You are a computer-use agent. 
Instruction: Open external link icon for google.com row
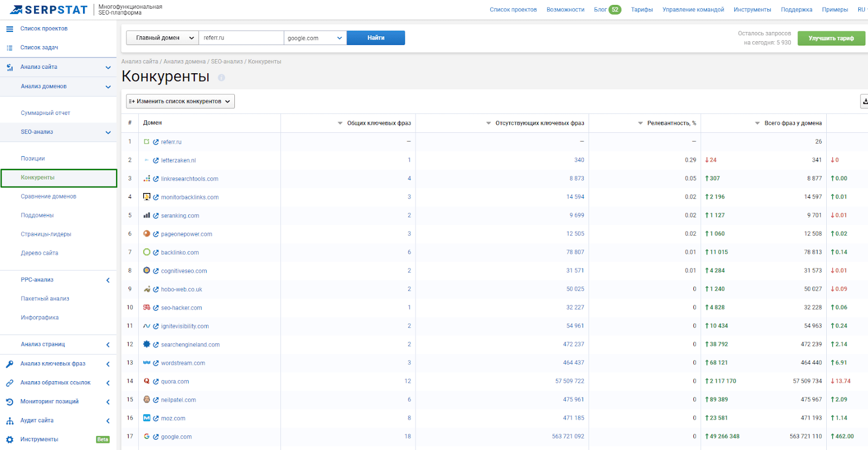[156, 437]
